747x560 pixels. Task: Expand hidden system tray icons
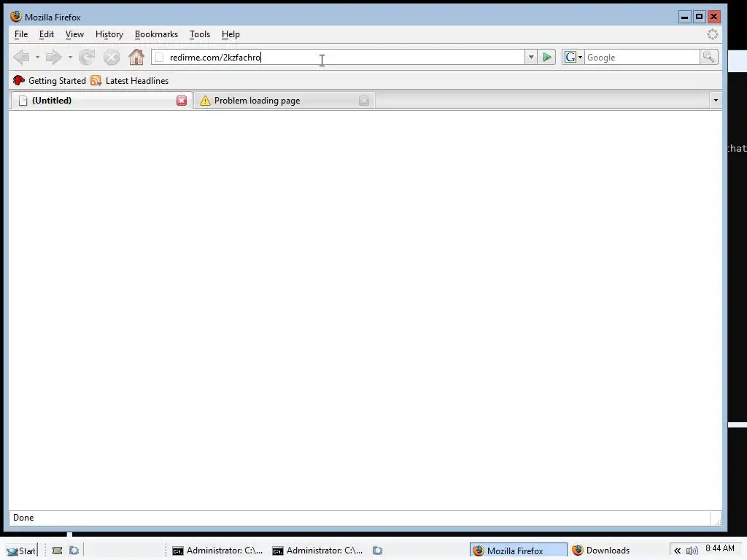(677, 551)
